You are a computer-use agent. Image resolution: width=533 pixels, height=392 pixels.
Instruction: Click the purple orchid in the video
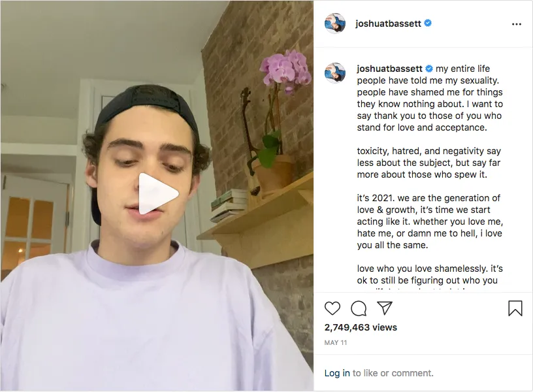click(285, 71)
